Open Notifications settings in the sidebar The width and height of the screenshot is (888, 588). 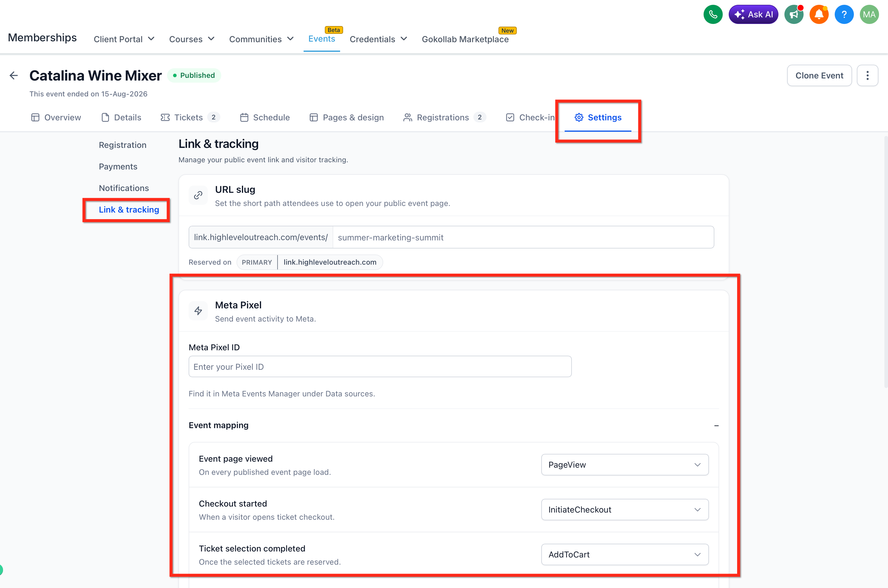point(124,188)
